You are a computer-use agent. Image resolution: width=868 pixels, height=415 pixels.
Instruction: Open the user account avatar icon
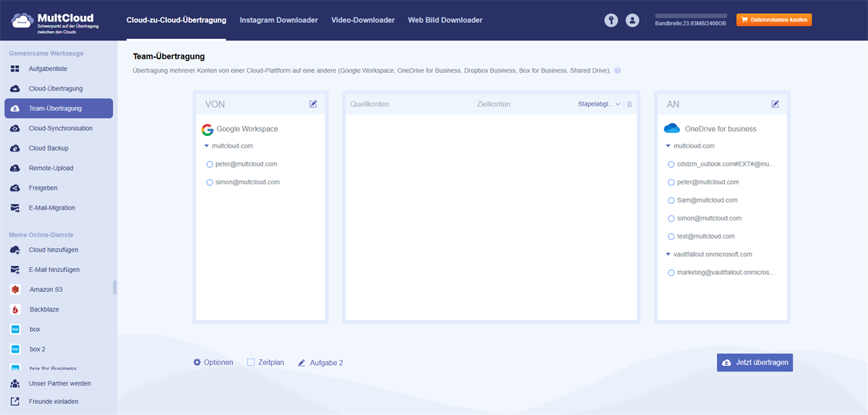633,20
